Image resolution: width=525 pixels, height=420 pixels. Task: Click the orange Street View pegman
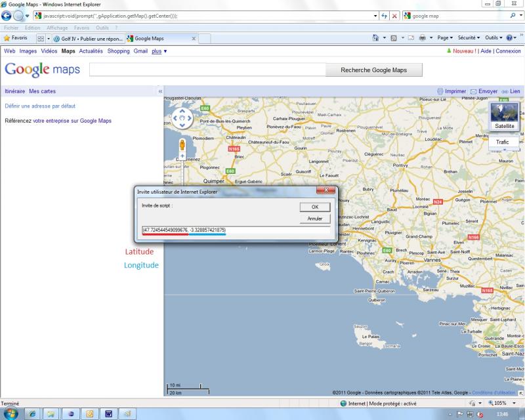point(182,144)
